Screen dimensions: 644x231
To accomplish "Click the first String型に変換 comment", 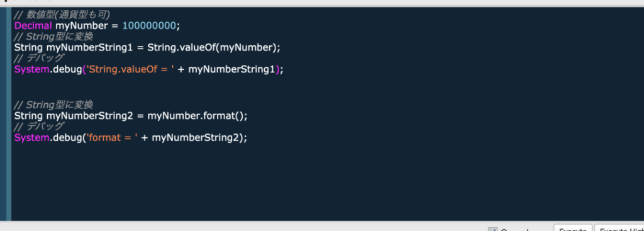I will (x=53, y=37).
